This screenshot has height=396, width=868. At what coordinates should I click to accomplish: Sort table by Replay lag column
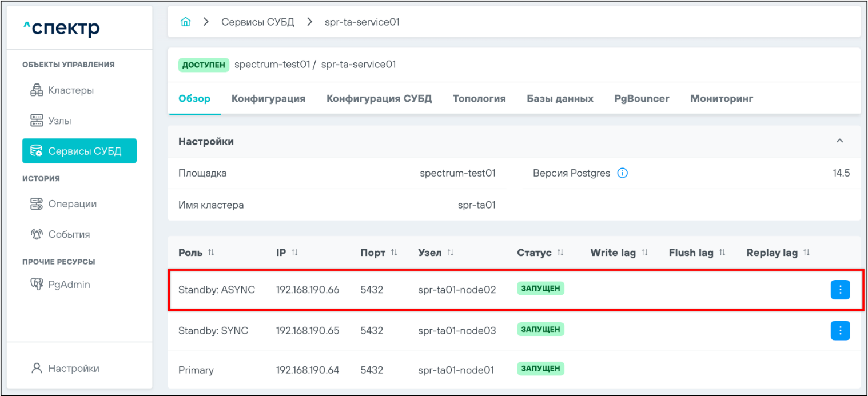coord(806,253)
